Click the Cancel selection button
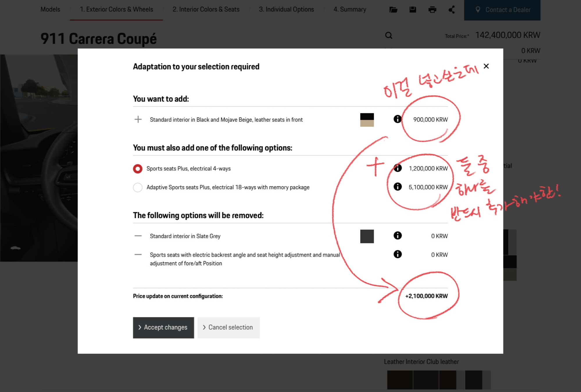Image resolution: width=581 pixels, height=392 pixels. 228,328
